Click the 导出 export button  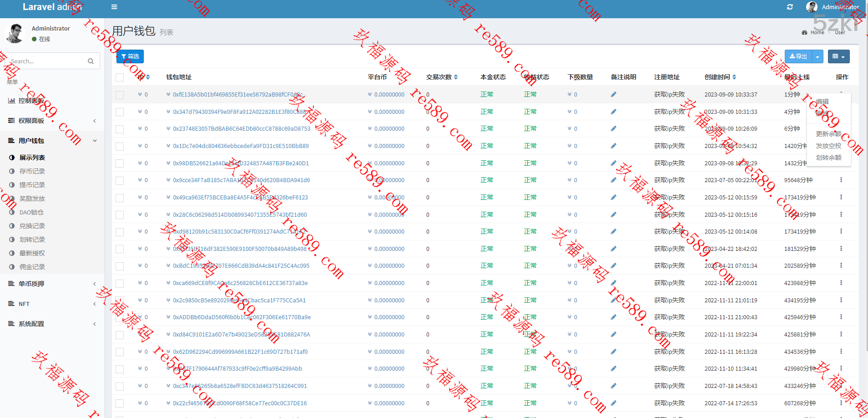pos(798,56)
